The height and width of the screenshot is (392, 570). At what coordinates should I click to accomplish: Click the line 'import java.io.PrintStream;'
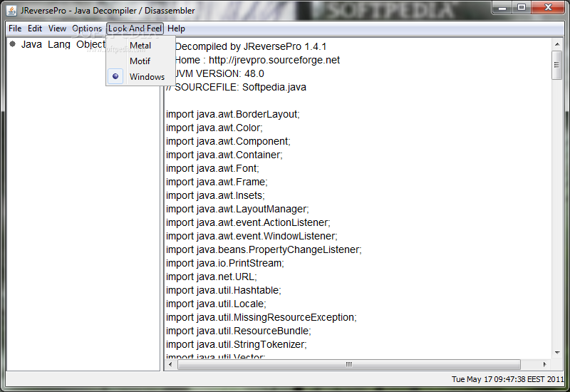(225, 263)
